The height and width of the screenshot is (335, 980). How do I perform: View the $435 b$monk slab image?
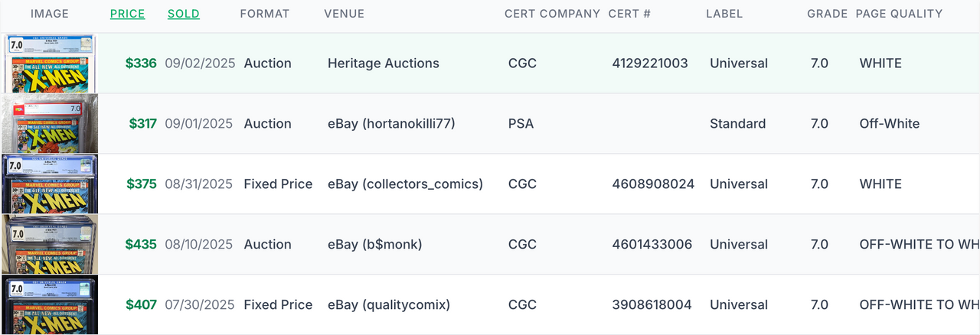click(50, 245)
